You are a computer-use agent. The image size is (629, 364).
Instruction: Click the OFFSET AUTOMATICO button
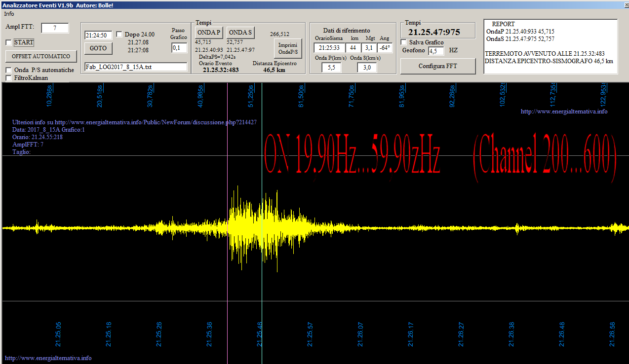[41, 56]
